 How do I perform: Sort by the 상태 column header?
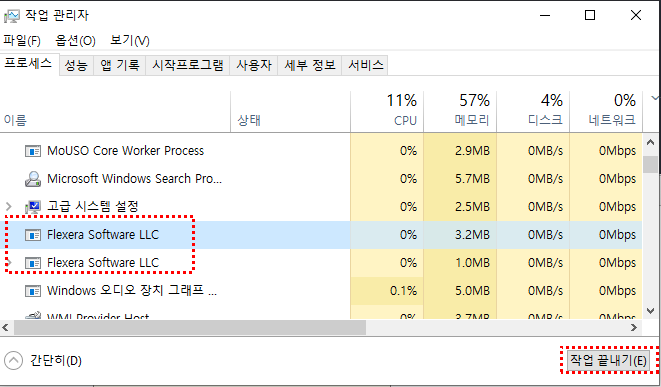point(290,112)
